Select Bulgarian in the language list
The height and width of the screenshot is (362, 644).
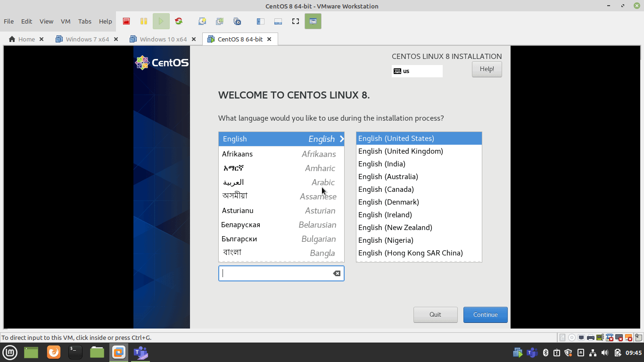tap(281, 239)
